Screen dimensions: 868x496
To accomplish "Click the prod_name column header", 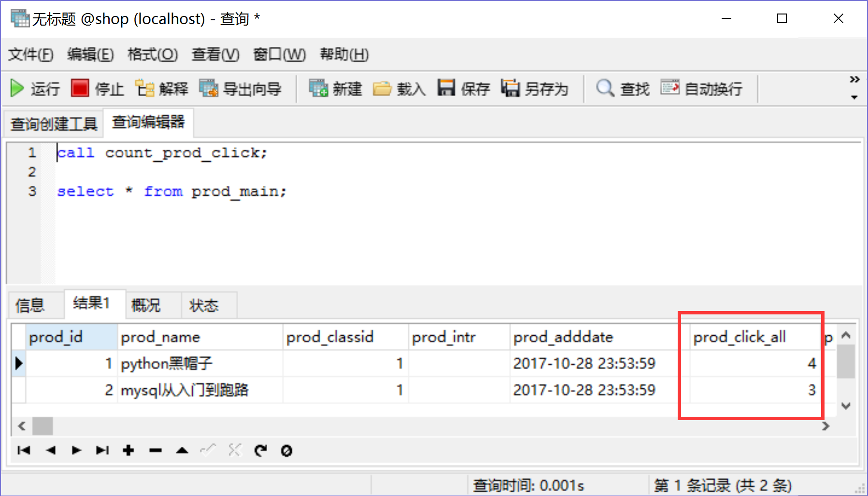I will coord(200,337).
